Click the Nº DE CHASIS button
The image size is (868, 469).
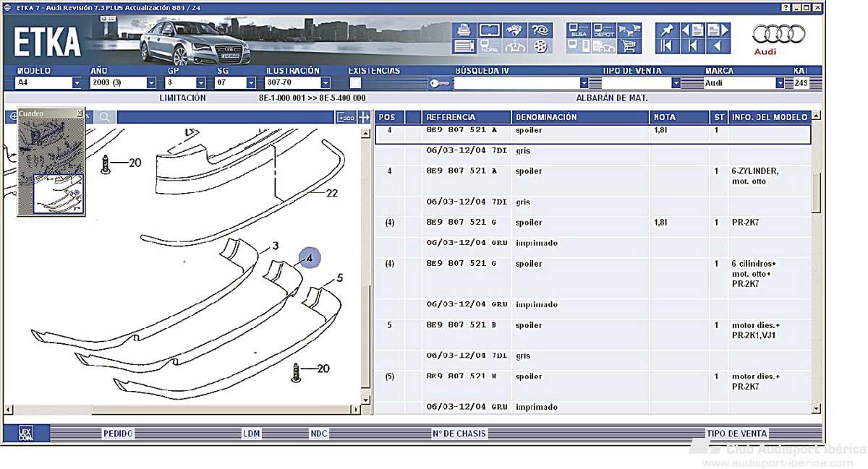pyautogui.click(x=459, y=434)
